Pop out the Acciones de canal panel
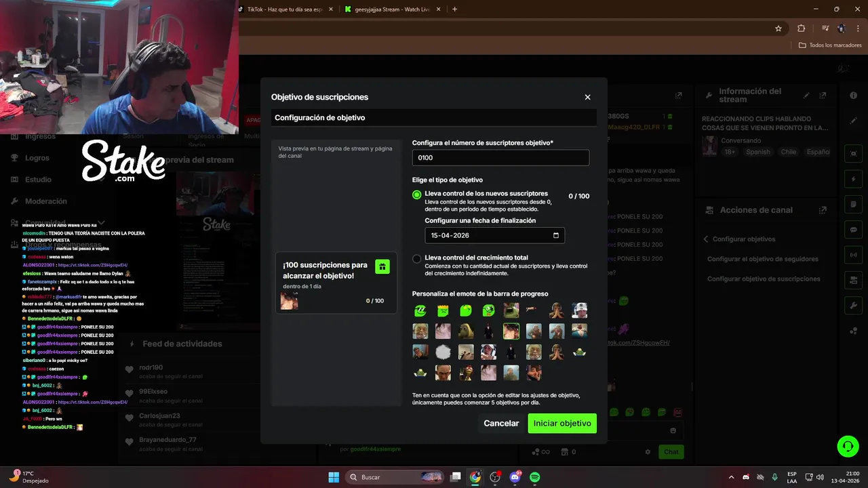 pyautogui.click(x=823, y=210)
